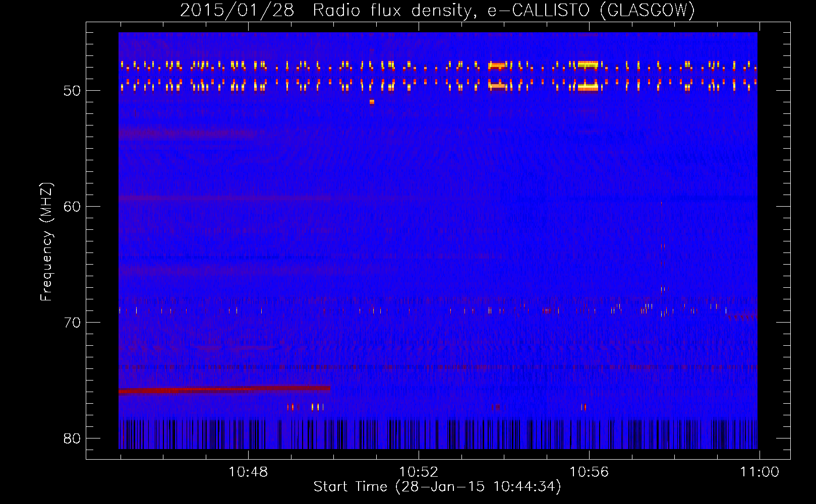Click the plot title "2015/01/28 Radio flux density, e-CALLISTO (GLASGOW)"
Viewport: 816px width, 504px height.
pyautogui.click(x=437, y=10)
